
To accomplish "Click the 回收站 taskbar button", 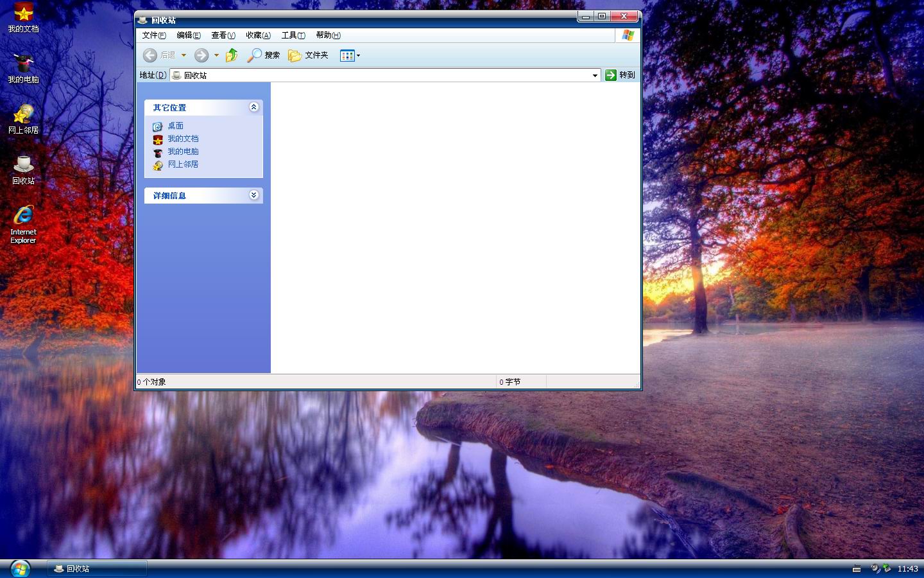I will click(x=97, y=568).
